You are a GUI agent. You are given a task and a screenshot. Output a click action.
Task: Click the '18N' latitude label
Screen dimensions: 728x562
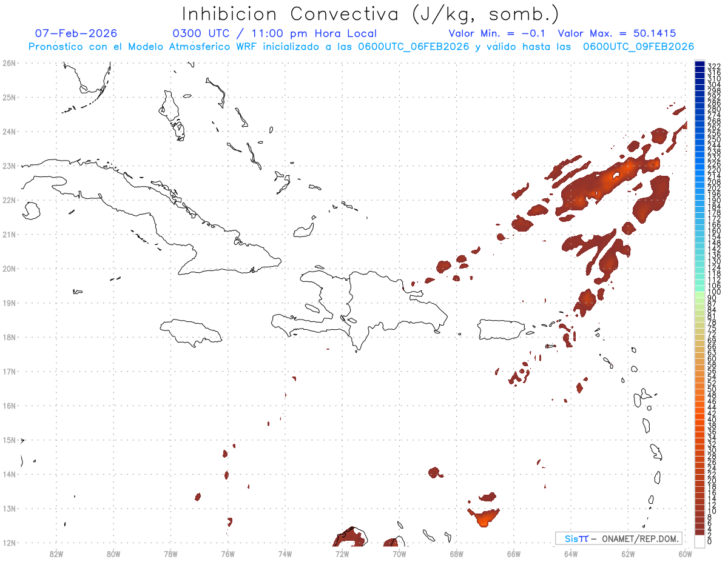(9, 337)
